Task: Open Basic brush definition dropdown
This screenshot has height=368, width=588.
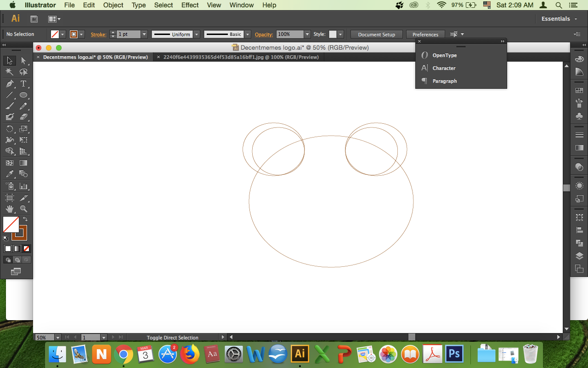Action: (x=248, y=34)
